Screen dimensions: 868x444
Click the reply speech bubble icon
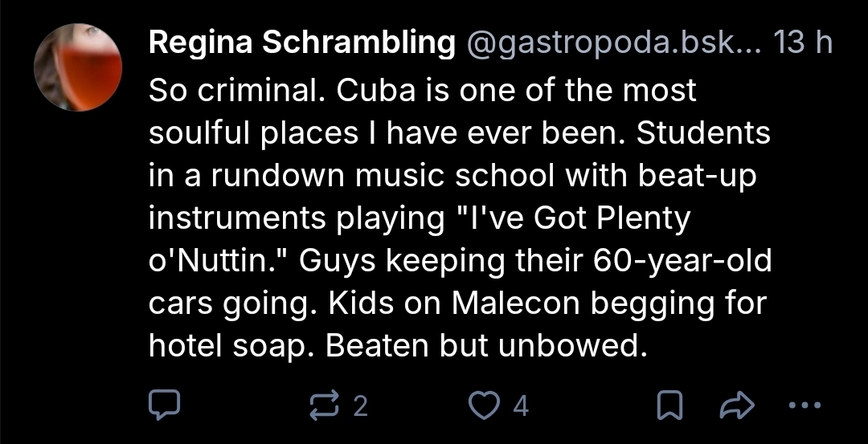166,406
